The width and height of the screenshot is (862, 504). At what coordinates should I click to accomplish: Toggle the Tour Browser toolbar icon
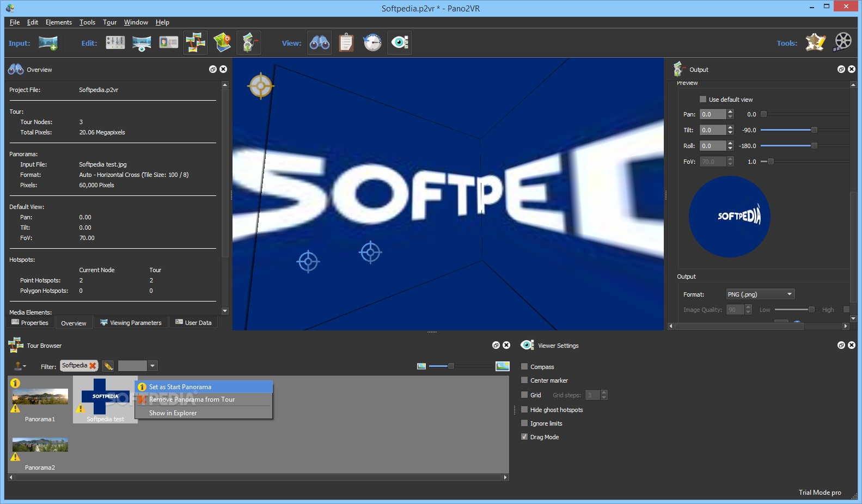(x=195, y=42)
